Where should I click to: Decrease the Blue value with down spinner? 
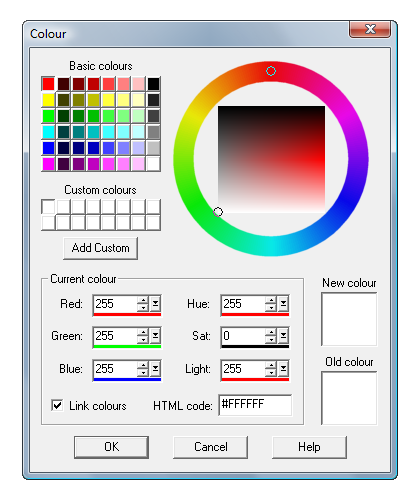[143, 373]
